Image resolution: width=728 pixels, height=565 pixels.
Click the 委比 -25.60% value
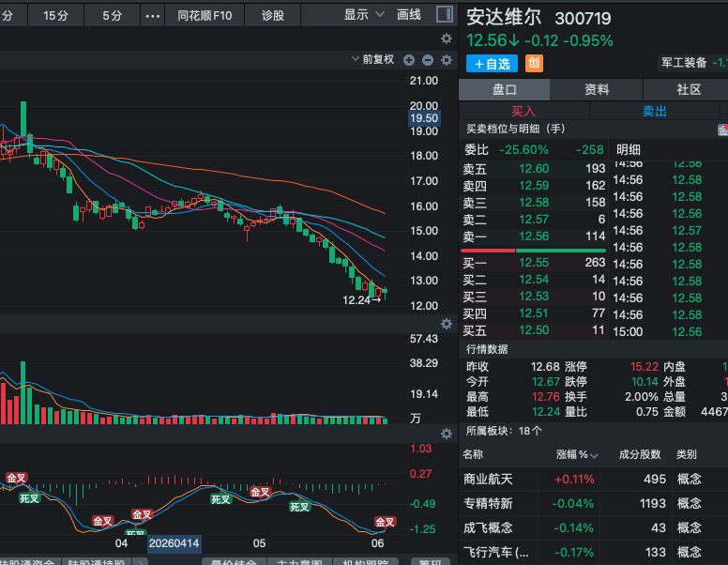[x=523, y=149]
